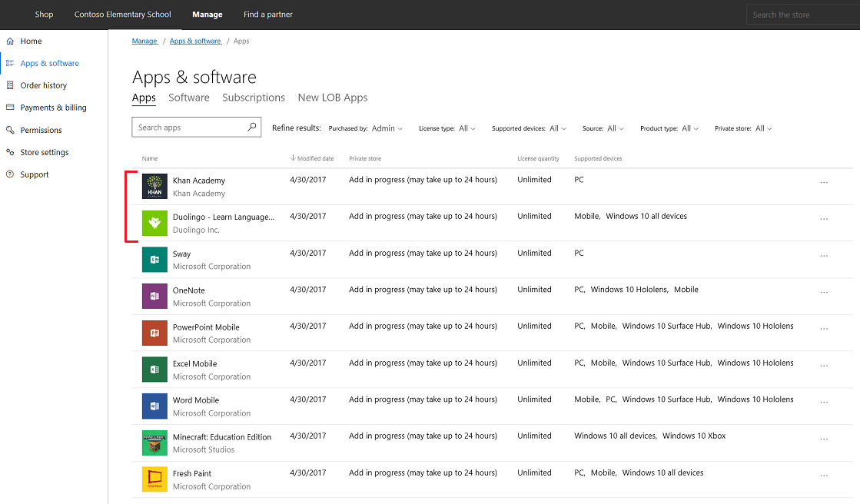Click the Manage breadcrumb link

click(x=144, y=41)
